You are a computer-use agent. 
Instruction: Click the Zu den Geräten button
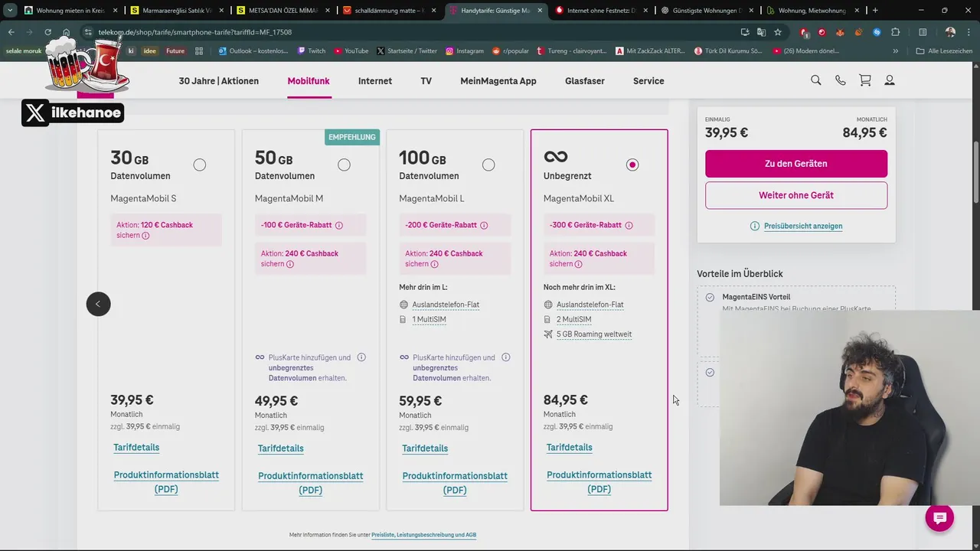tap(796, 164)
